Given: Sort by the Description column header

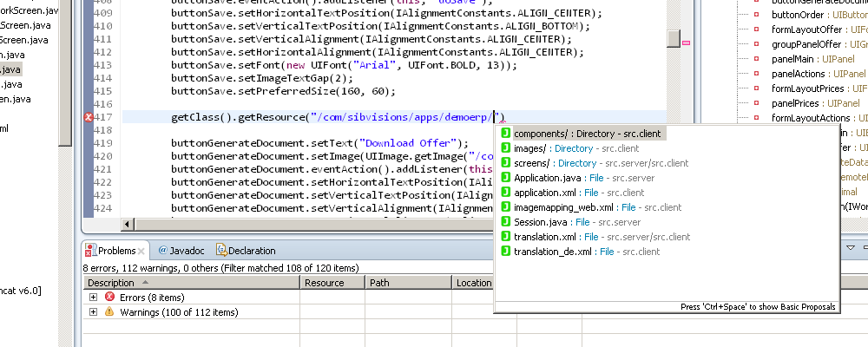Looking at the screenshot, I should (192, 283).
